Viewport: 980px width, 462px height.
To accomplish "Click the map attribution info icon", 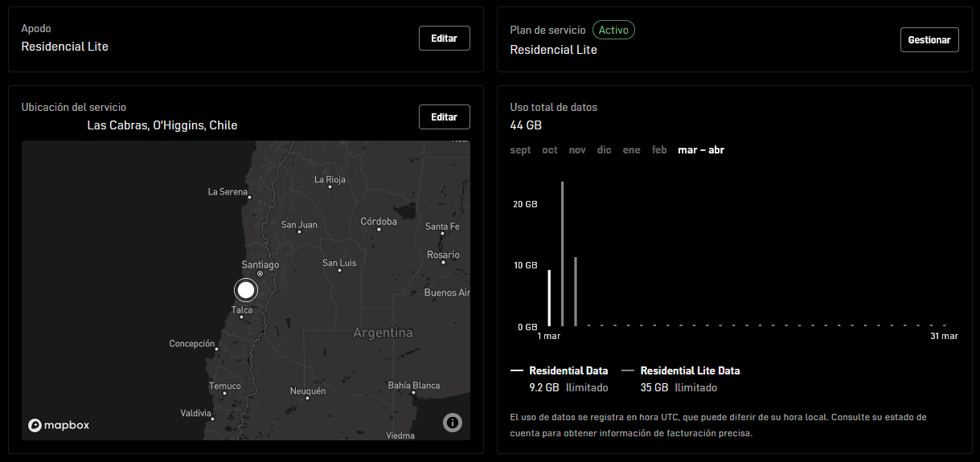I will (x=452, y=422).
